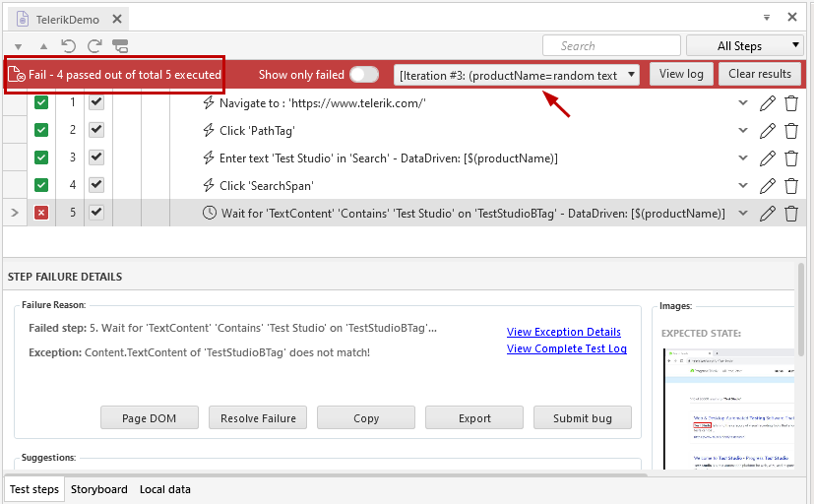Click the passed status icon of step 4
The width and height of the screenshot is (814, 504).
click(41, 185)
